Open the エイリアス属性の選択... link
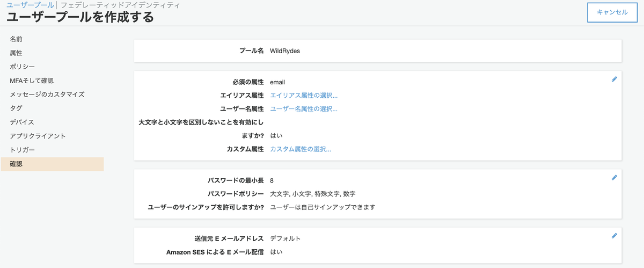Screen dimensions: 644x268 point(304,96)
